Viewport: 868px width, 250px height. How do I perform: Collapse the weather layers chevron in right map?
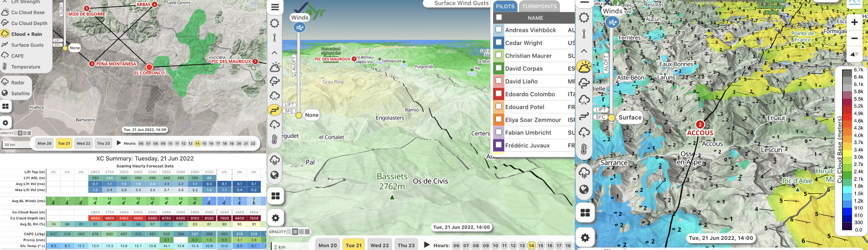click(x=584, y=51)
